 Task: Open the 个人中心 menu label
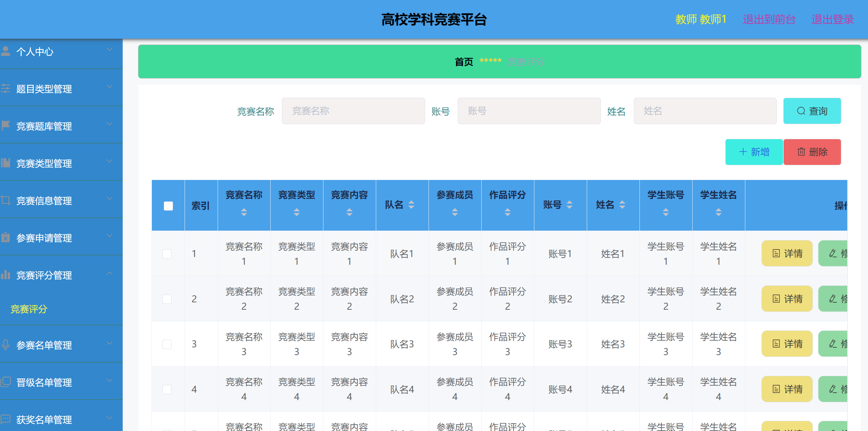(35, 52)
